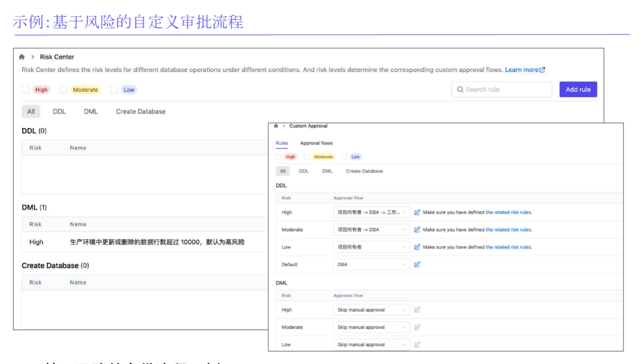The image size is (644, 364).
Task: Expand the DML Low approval flow dropdown
Action: tap(371, 345)
